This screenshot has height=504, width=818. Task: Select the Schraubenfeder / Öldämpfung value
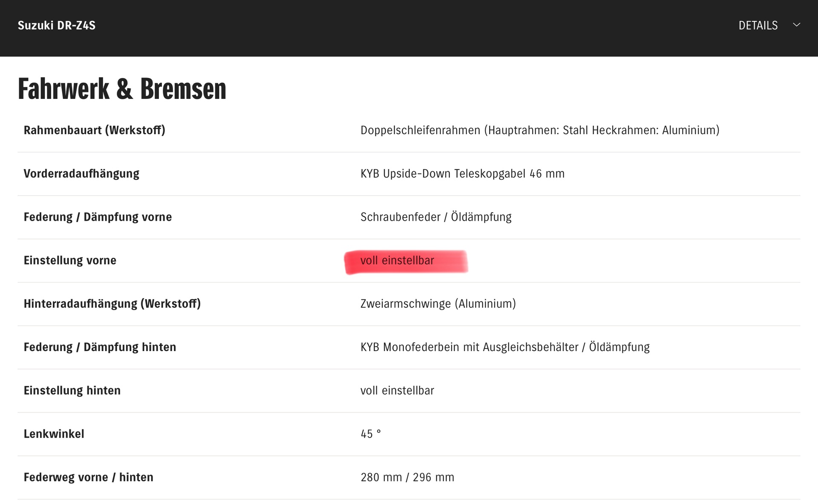436,217
